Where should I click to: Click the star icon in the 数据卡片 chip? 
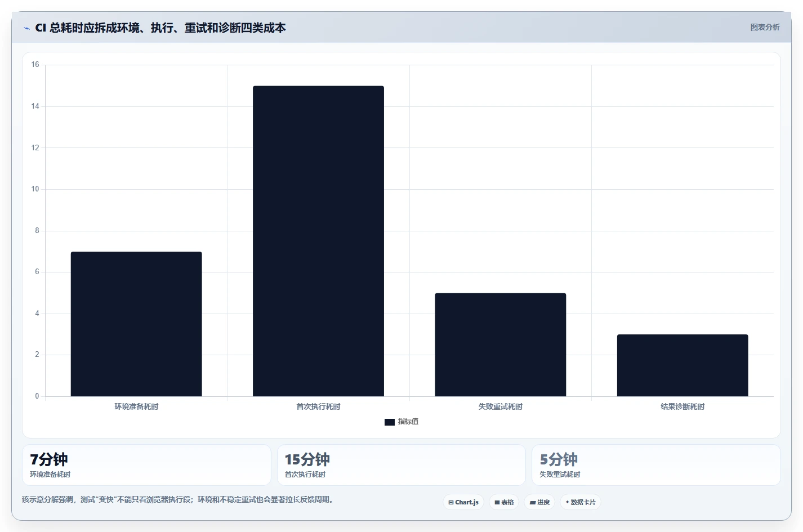[x=567, y=502]
